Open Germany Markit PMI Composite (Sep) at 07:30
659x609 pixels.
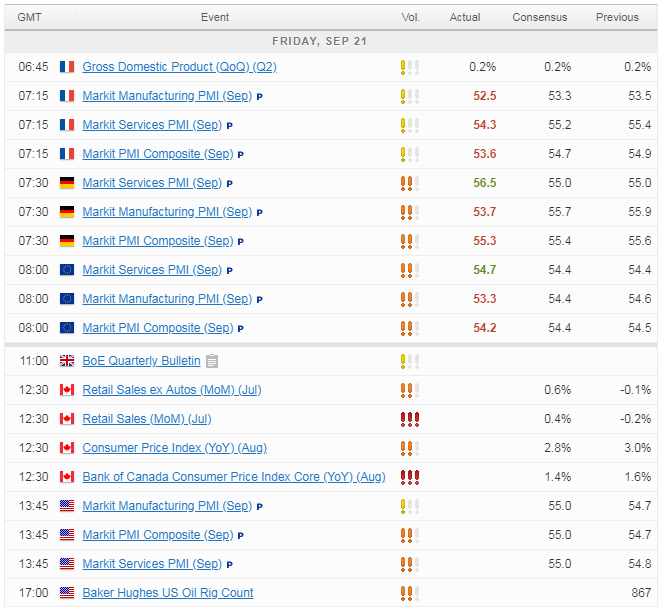[x=158, y=241]
